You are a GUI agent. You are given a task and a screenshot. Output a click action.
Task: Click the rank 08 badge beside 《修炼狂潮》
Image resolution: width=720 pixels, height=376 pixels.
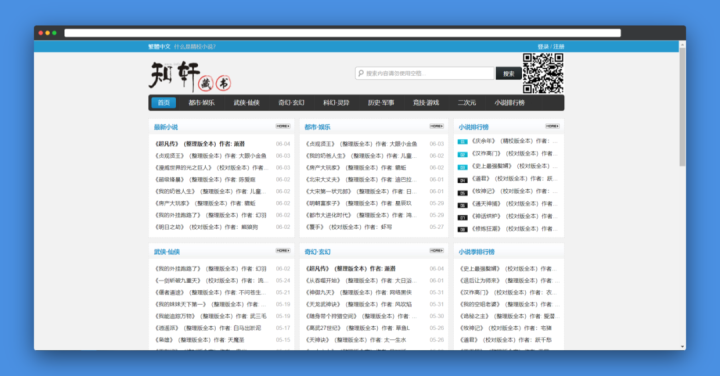[462, 229]
